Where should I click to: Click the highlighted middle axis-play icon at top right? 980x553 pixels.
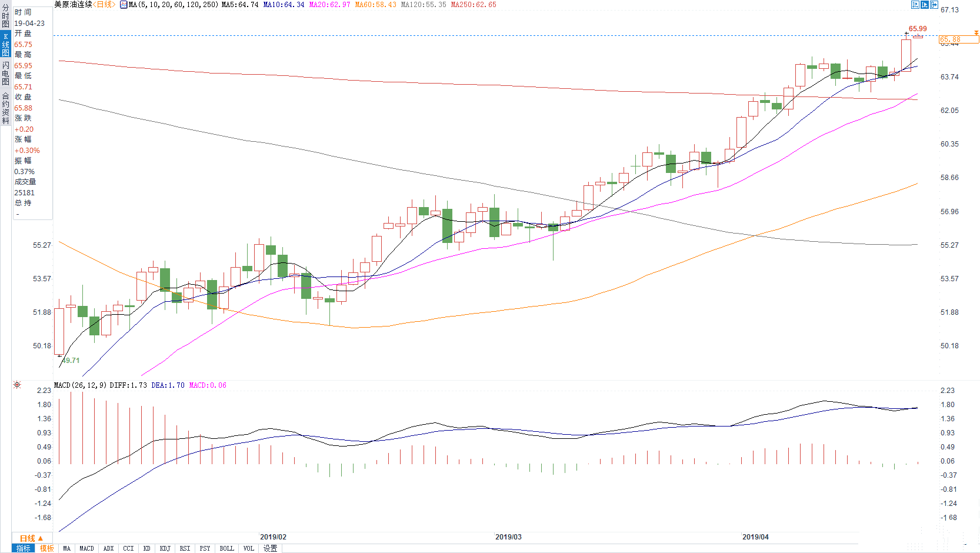click(x=925, y=5)
